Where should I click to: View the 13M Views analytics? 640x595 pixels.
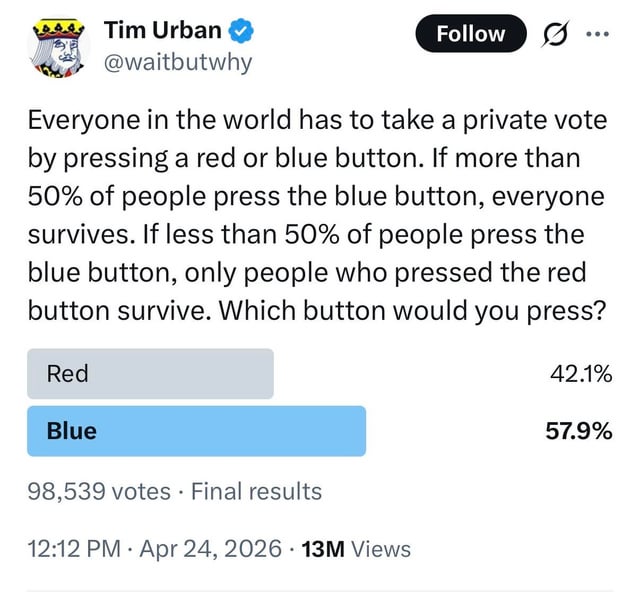(356, 549)
